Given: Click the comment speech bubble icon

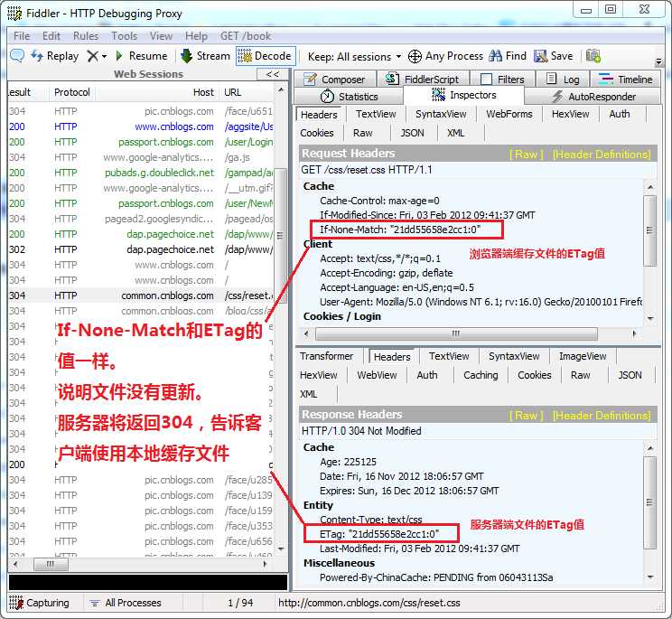Looking at the screenshot, I should click(17, 56).
